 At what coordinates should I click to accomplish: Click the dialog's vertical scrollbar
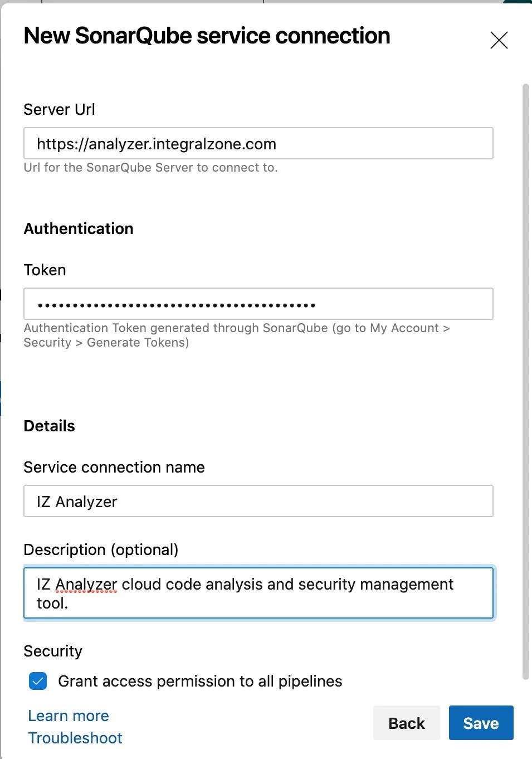pyautogui.click(x=525, y=382)
